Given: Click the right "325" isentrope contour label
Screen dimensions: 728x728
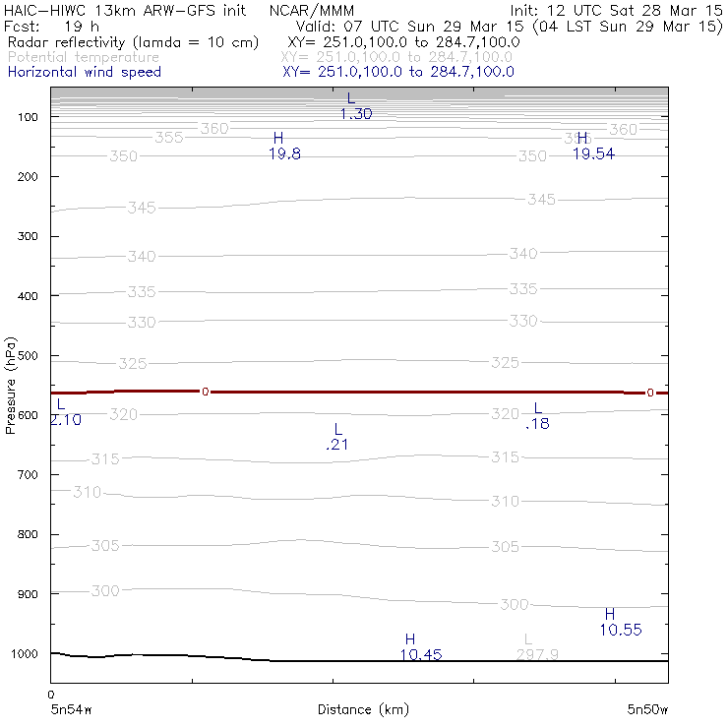Looking at the screenshot, I should [x=505, y=363].
